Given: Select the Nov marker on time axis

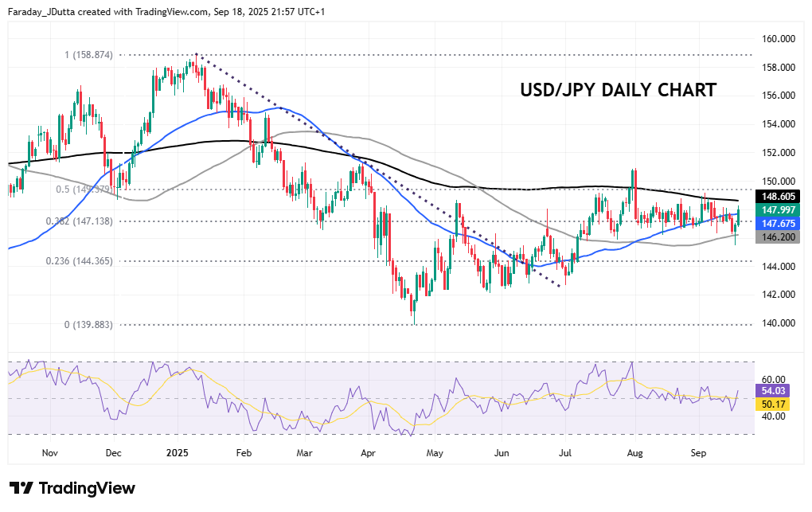Looking at the screenshot, I should point(49,452).
